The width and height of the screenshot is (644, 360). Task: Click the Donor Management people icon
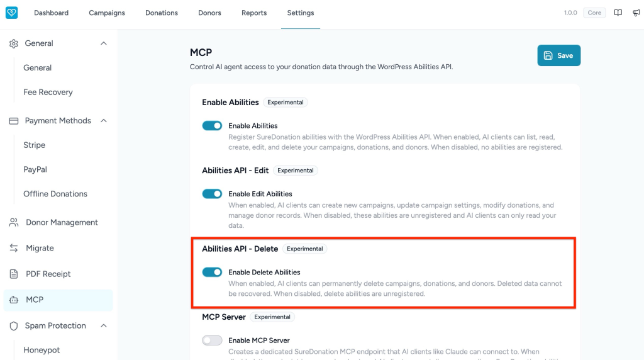pos(14,222)
